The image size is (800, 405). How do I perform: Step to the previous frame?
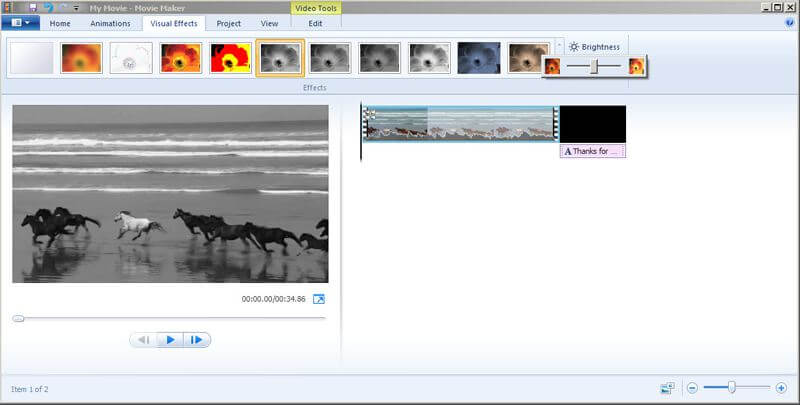coord(144,340)
